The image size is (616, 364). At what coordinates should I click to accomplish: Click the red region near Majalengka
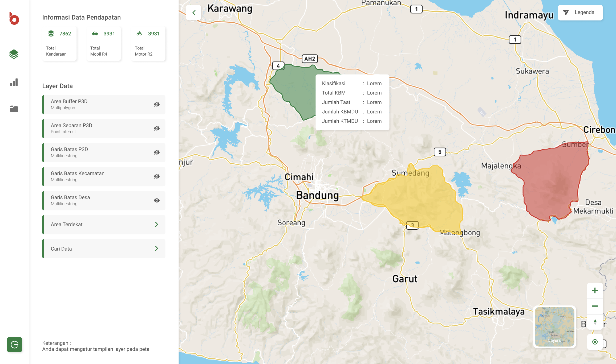point(552,184)
